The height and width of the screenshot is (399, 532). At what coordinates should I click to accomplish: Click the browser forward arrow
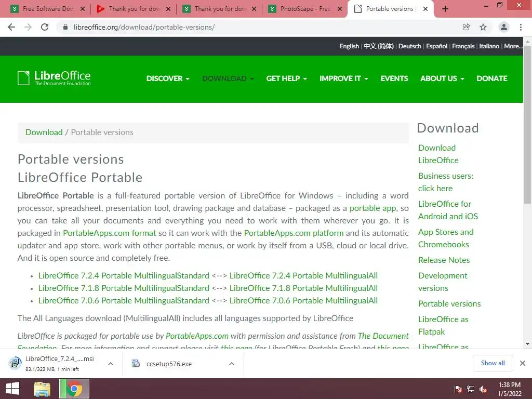(x=28, y=27)
